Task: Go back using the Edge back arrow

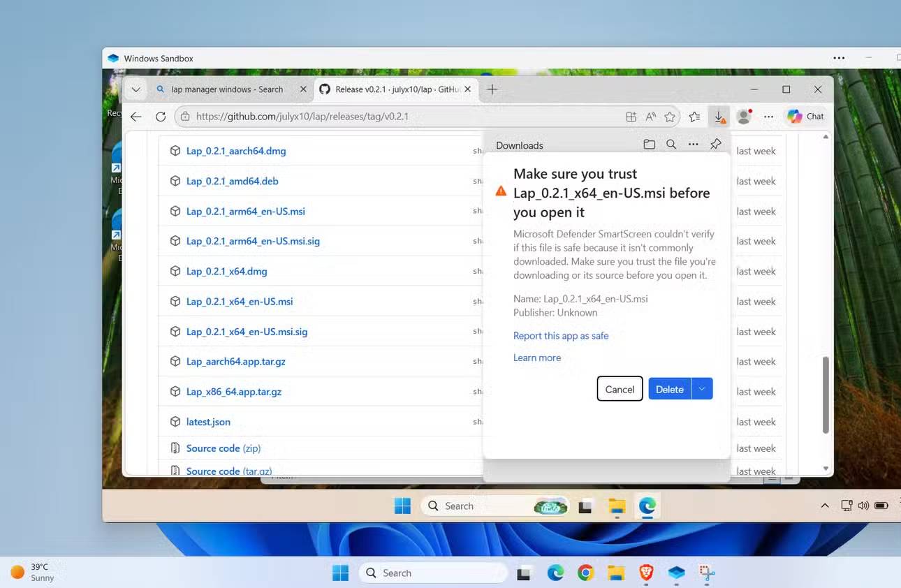Action: (x=136, y=117)
